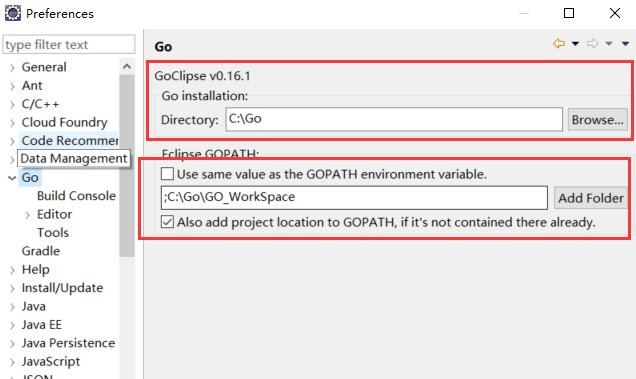The image size is (636, 379).
Task: Expand the Editor subnode under Go
Action: click(x=28, y=215)
